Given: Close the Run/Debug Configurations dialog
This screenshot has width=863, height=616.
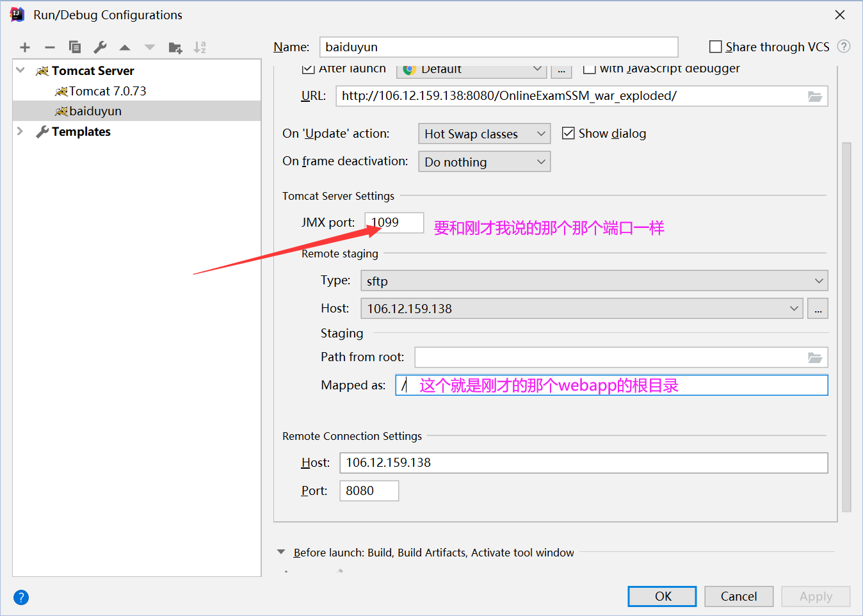Looking at the screenshot, I should tap(840, 15).
